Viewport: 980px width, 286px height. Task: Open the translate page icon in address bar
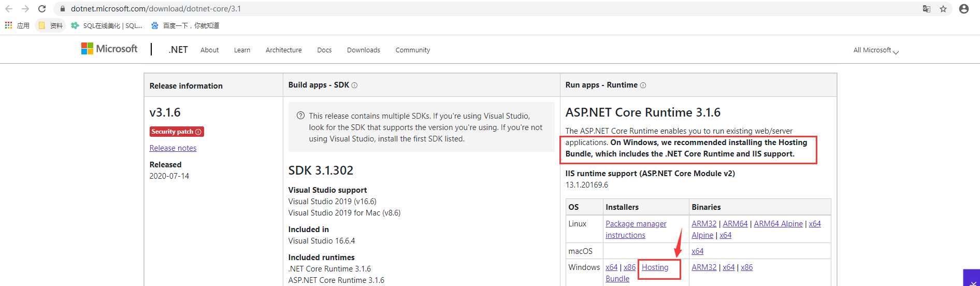tap(927, 9)
